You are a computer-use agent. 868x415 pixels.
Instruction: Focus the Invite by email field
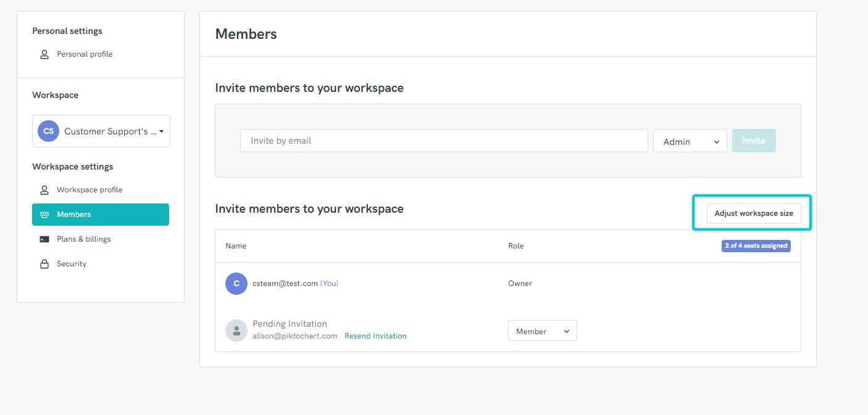[444, 141]
